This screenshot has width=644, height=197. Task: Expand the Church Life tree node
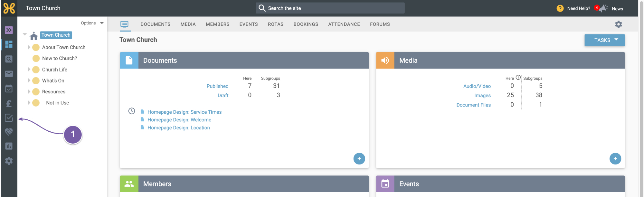point(29,70)
